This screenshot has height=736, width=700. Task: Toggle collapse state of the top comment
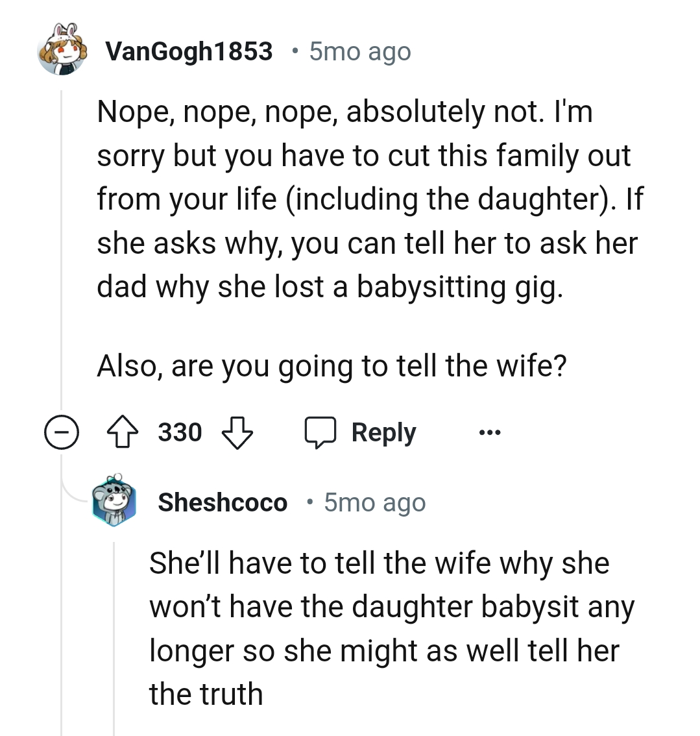(62, 432)
